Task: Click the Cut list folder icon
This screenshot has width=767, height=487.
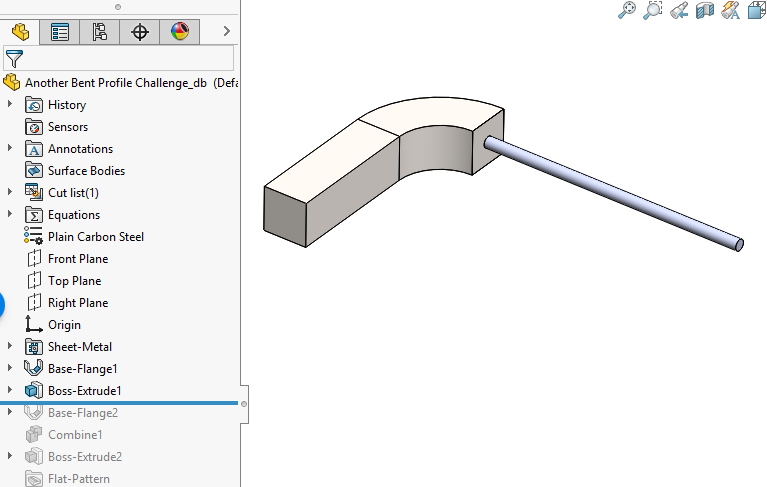Action: point(34,192)
